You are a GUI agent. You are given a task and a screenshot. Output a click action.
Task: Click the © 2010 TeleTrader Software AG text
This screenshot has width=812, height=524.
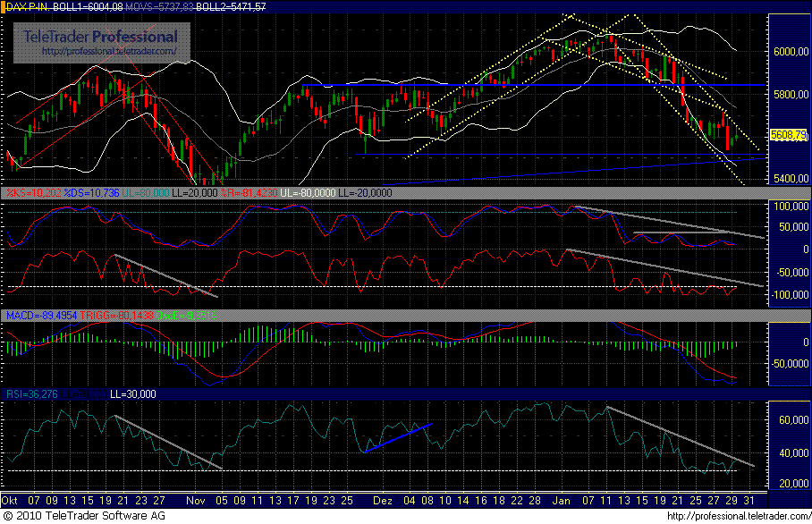tap(84, 516)
